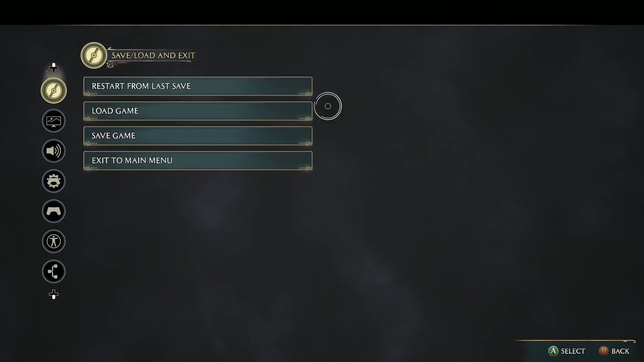Click the network/connectivity settings icon
This screenshot has height=362, width=644.
[54, 271]
